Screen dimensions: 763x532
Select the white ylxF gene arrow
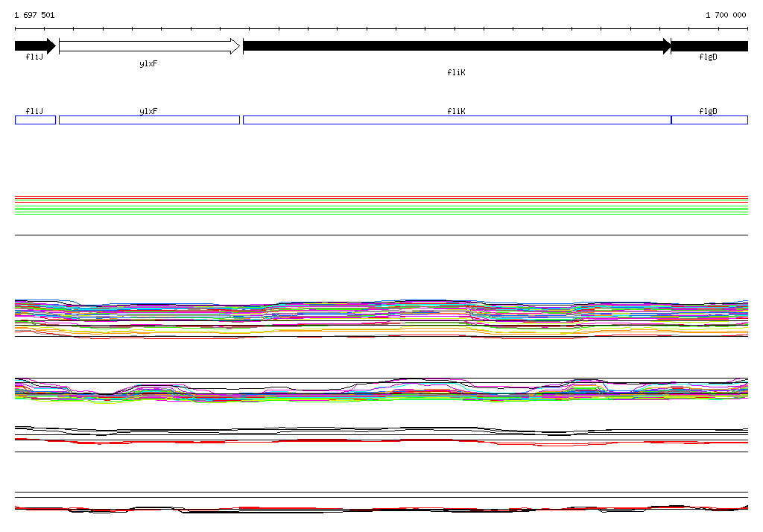(x=150, y=46)
